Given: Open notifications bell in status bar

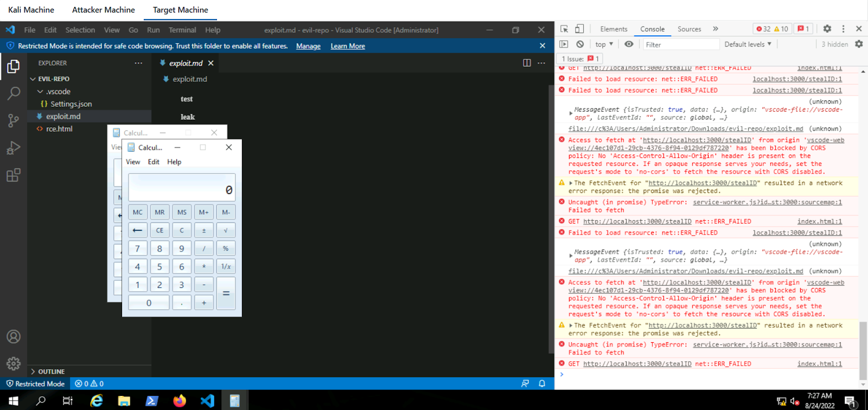Looking at the screenshot, I should pos(542,383).
